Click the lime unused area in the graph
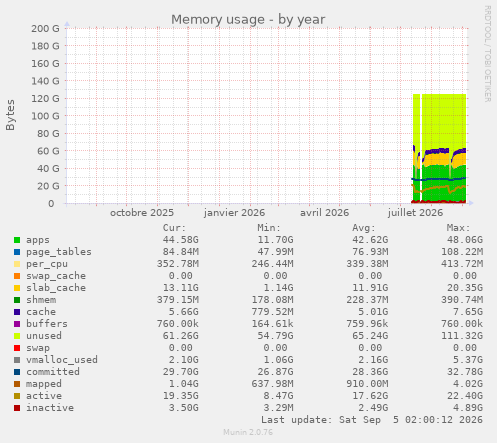This screenshot has width=497, height=443. point(443,120)
